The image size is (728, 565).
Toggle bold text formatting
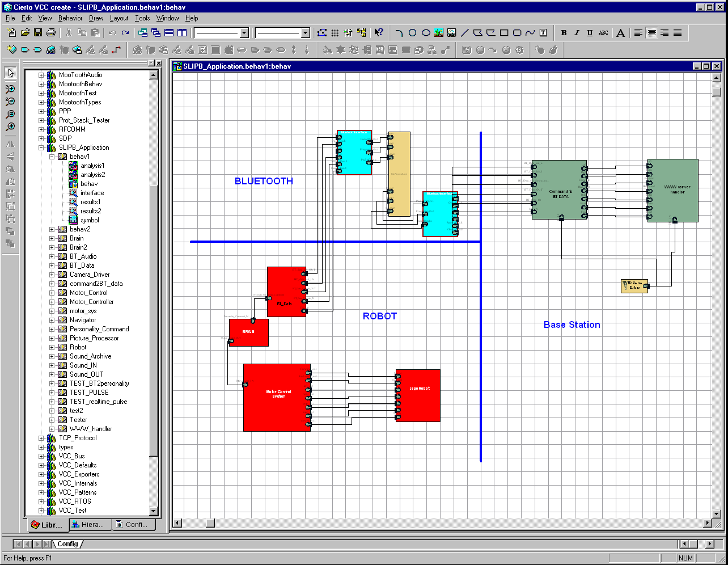click(564, 33)
